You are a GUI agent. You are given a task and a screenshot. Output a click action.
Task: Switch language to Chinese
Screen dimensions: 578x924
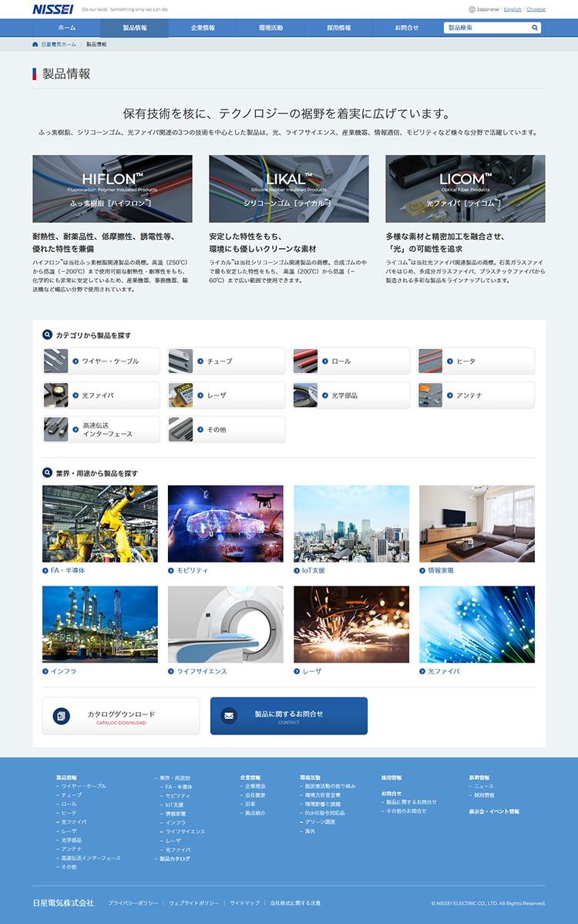536,9
